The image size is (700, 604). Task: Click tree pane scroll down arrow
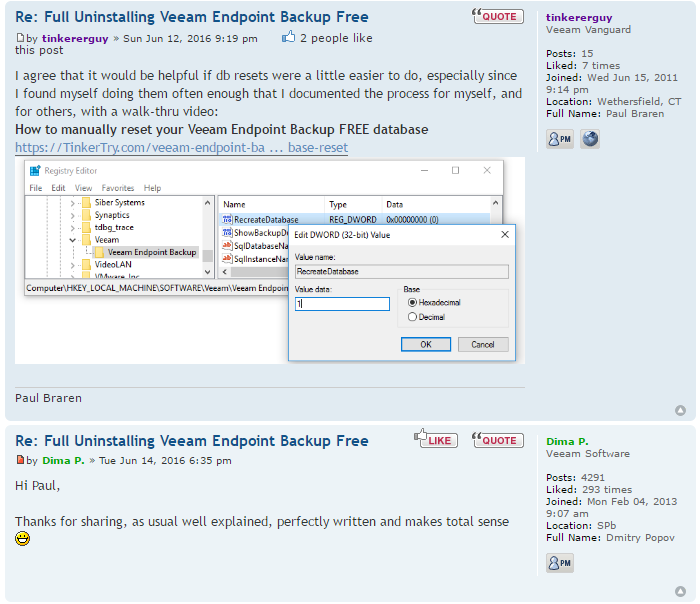(x=208, y=271)
